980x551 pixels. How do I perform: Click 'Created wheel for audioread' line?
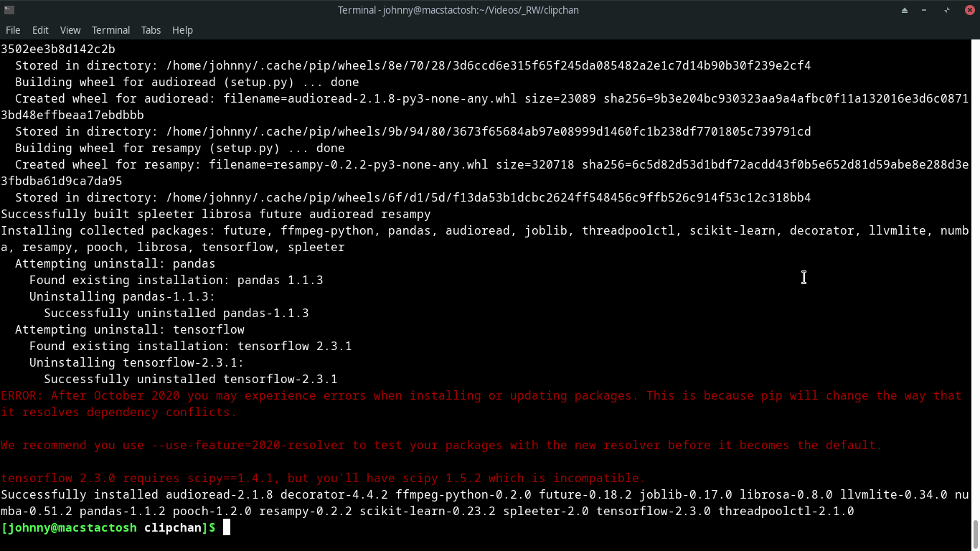[492, 98]
